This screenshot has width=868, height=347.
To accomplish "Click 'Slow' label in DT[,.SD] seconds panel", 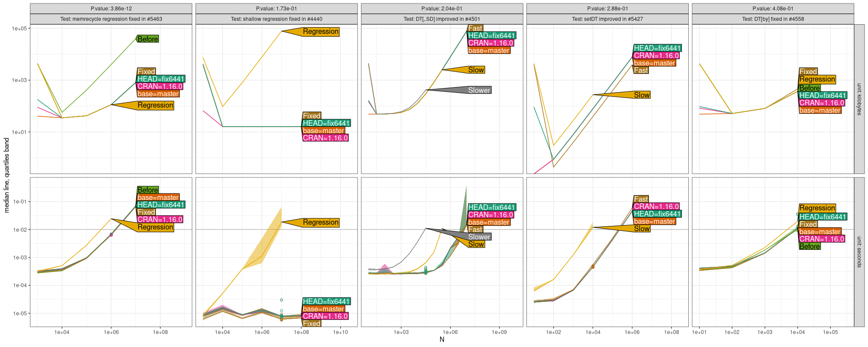I will pos(476,244).
